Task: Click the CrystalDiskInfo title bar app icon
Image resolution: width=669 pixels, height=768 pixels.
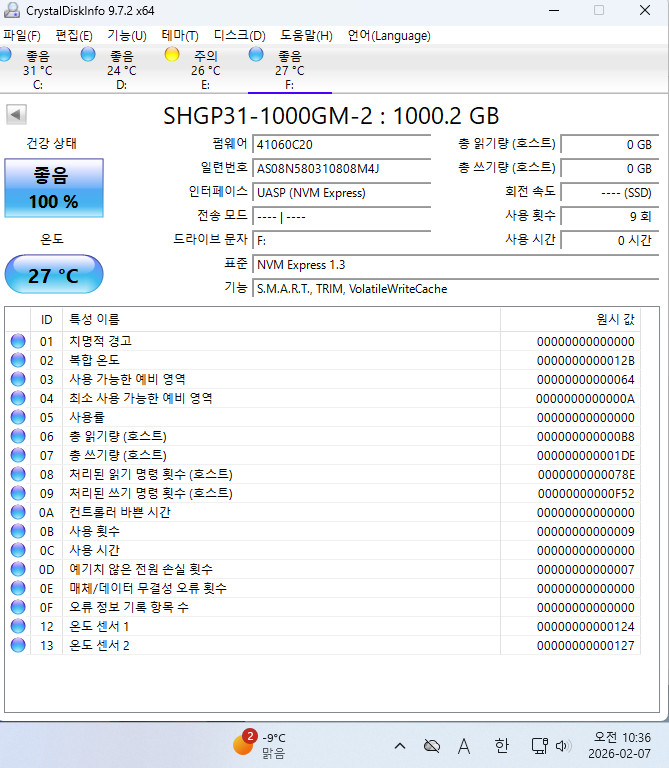Action: pyautogui.click(x=11, y=10)
